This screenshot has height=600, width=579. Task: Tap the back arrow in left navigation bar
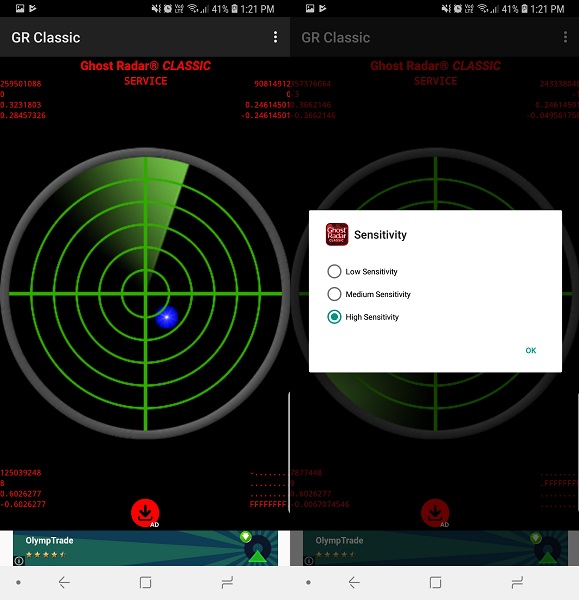(x=64, y=582)
